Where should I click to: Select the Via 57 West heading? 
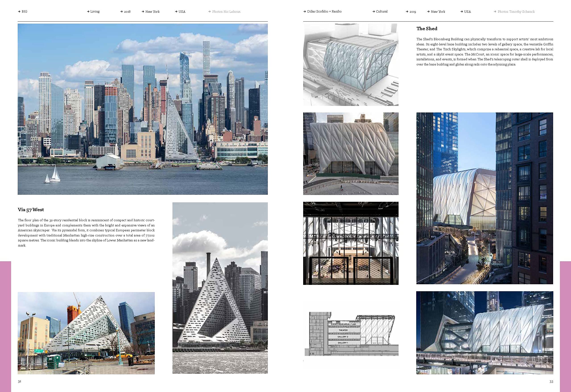(x=31, y=210)
